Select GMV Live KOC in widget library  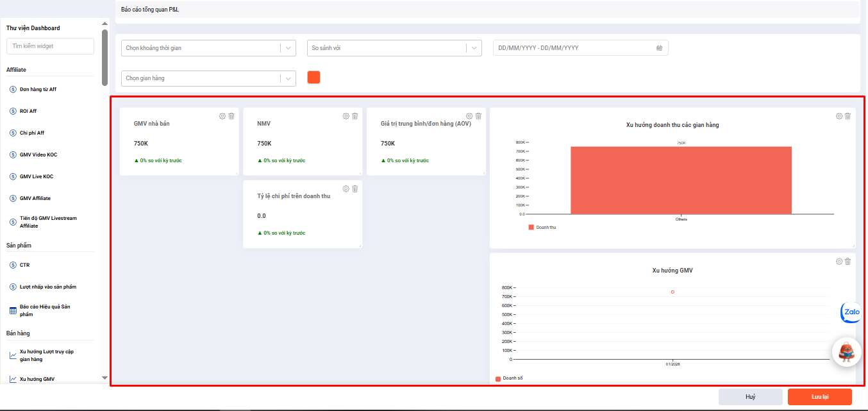[x=38, y=176]
